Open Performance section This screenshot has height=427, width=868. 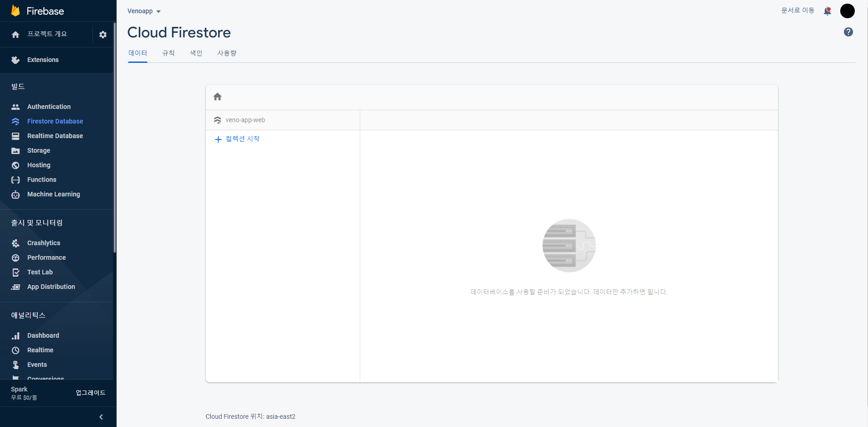[x=46, y=257]
